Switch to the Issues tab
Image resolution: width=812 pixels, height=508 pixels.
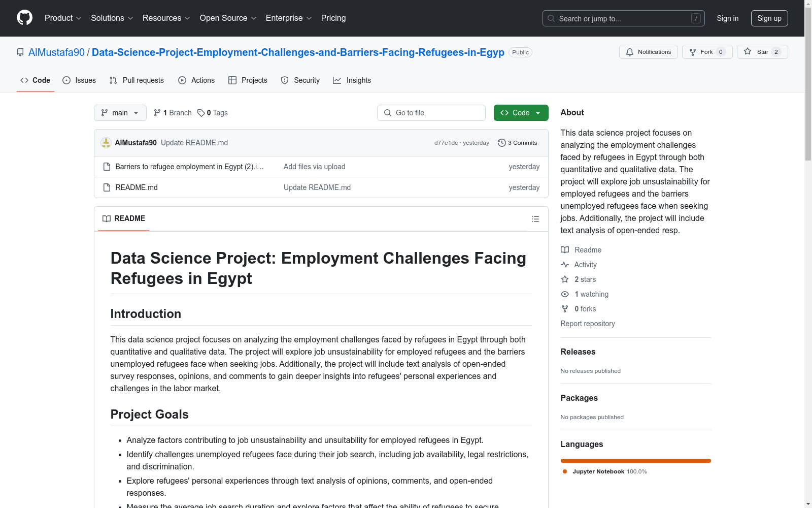point(79,80)
